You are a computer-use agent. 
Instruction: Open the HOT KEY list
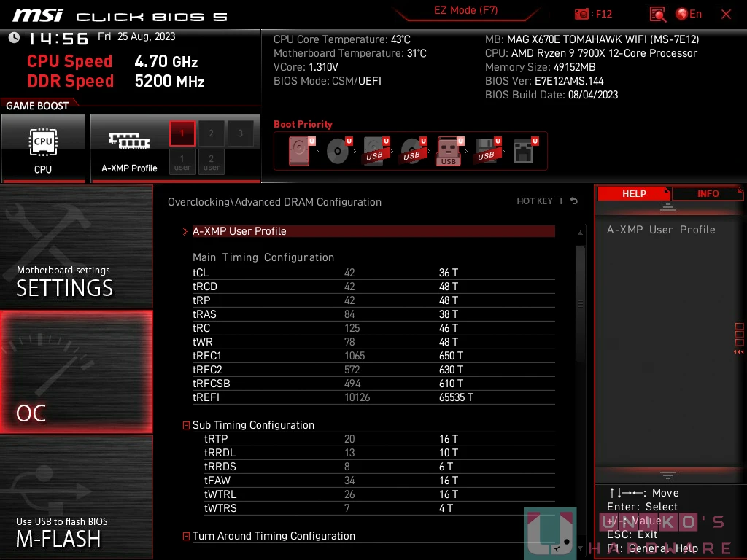point(535,201)
